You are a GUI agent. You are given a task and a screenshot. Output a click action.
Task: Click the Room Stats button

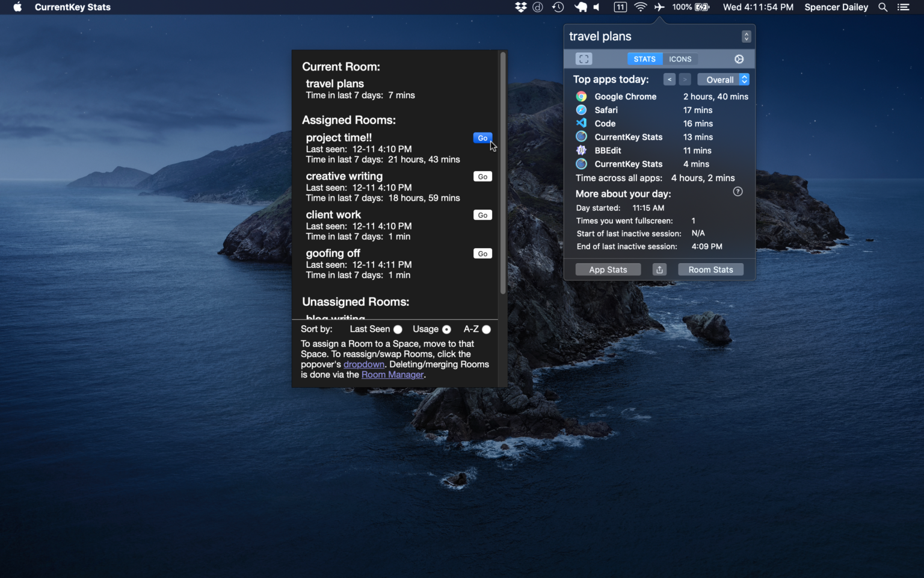pos(710,270)
